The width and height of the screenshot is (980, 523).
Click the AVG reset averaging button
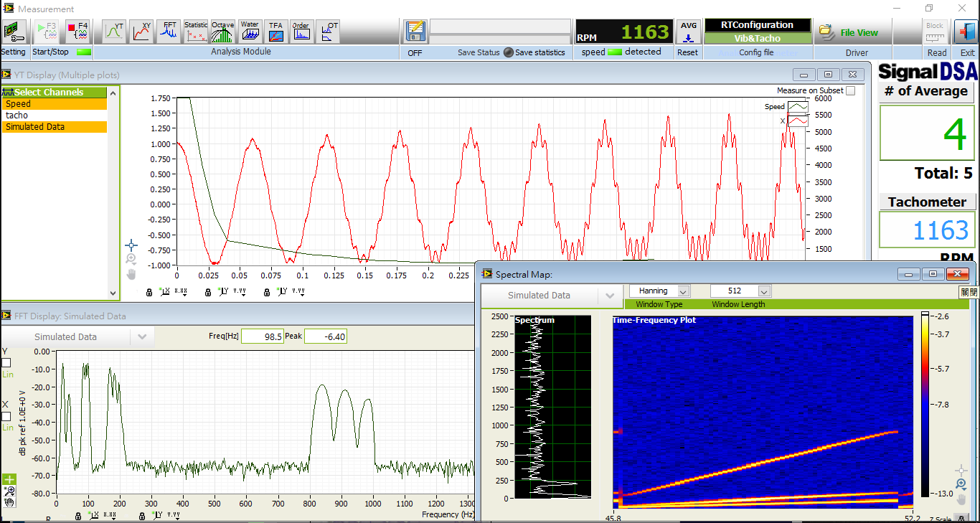pos(689,32)
